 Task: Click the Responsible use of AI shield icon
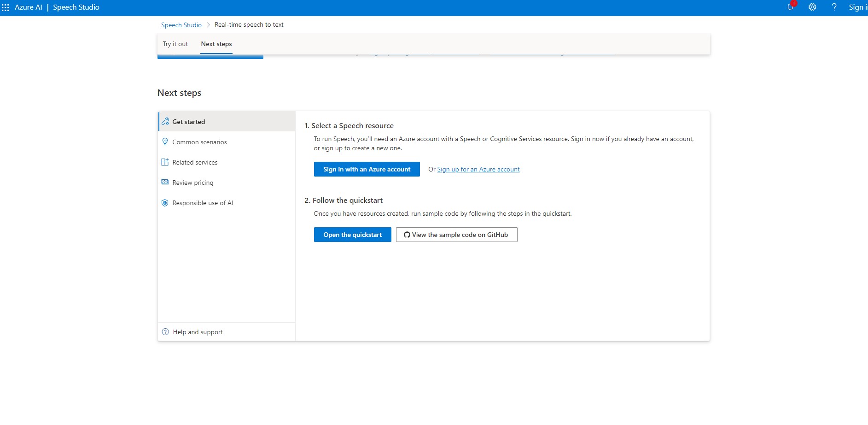coord(165,203)
